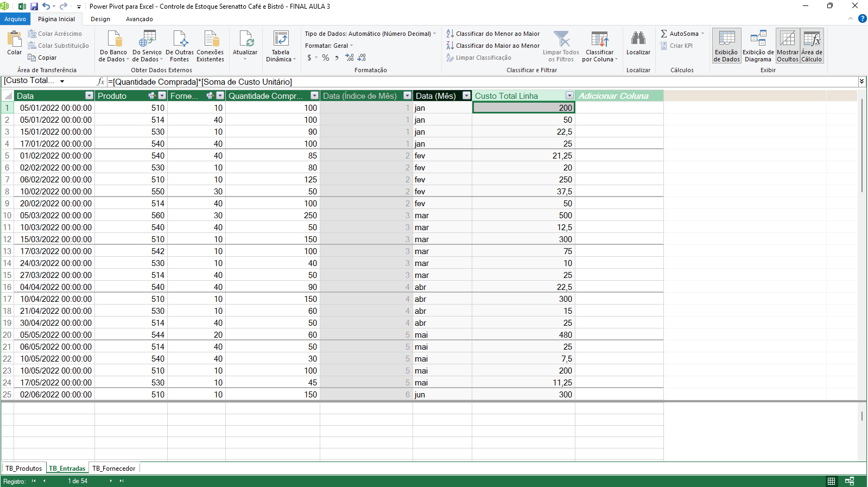Click the Save icon in quick access toolbar

pyautogui.click(x=34, y=7)
